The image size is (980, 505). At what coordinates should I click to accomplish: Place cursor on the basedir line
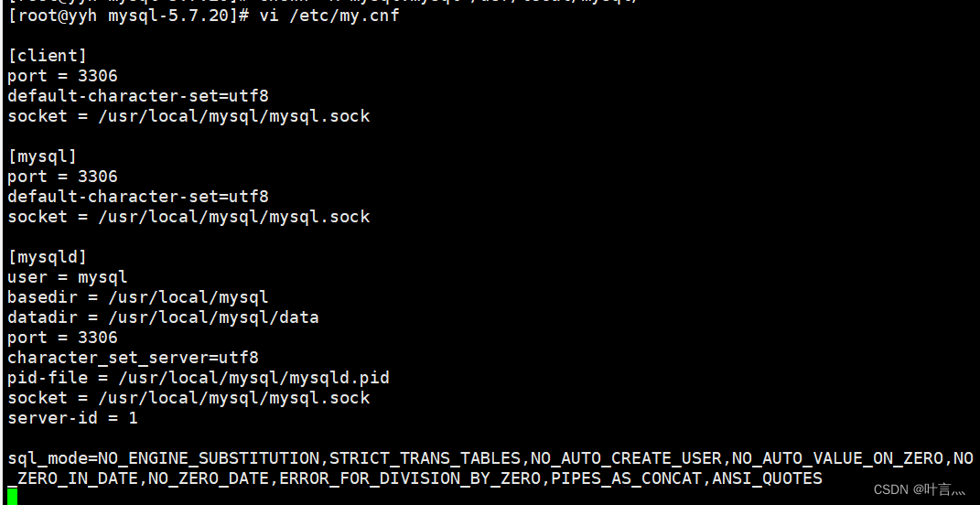tap(138, 297)
